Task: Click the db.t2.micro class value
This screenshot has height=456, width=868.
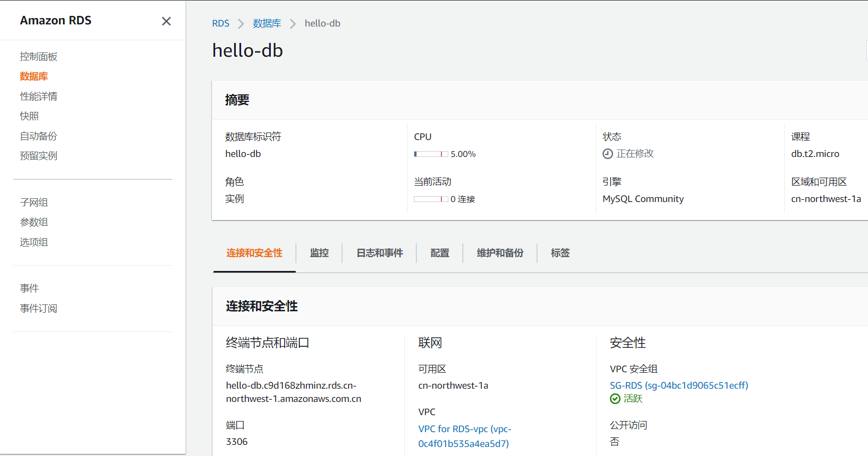Action: (816, 154)
